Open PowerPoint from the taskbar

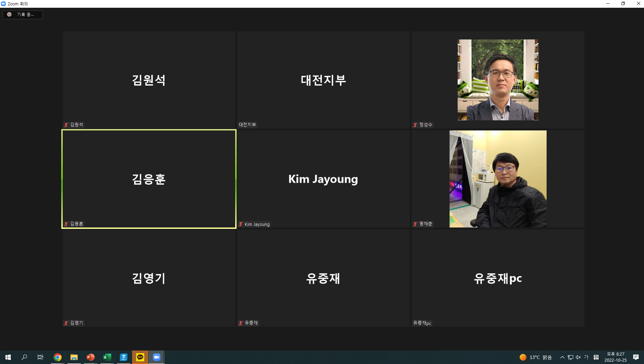click(x=90, y=357)
